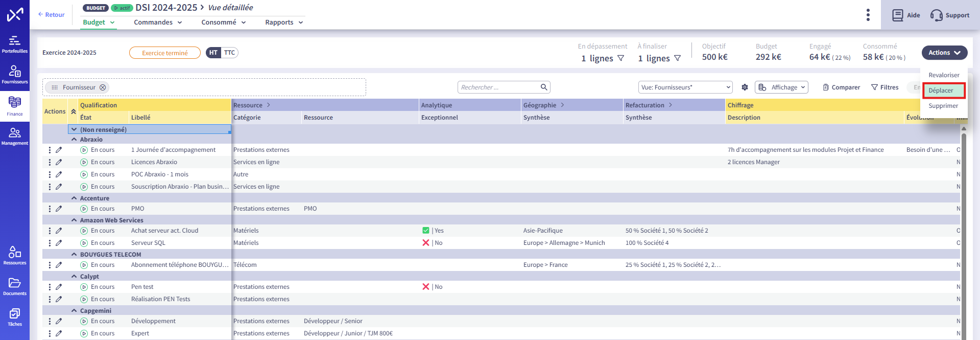Choose Déplacer from Actions menu

(944, 90)
